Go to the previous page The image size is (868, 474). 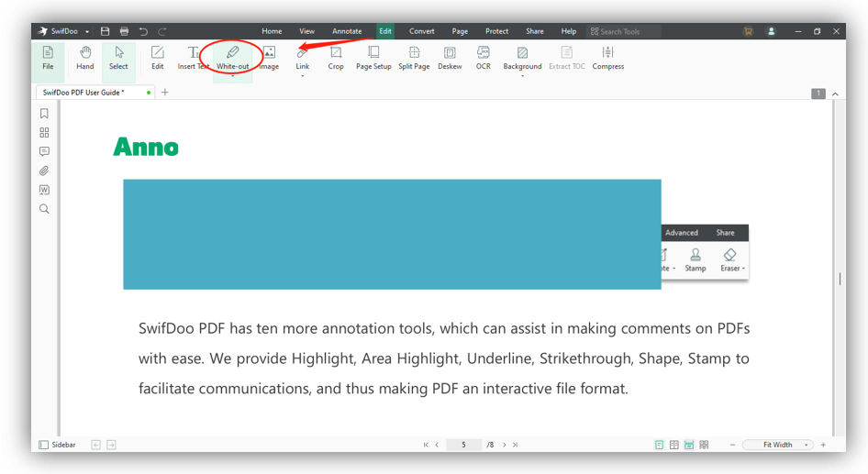[x=437, y=445]
